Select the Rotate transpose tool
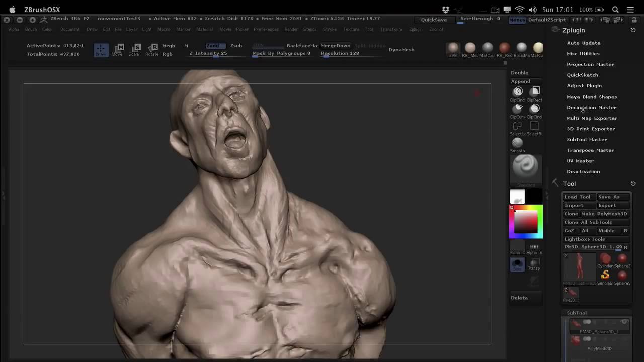This screenshot has width=644, height=362. coord(152,50)
